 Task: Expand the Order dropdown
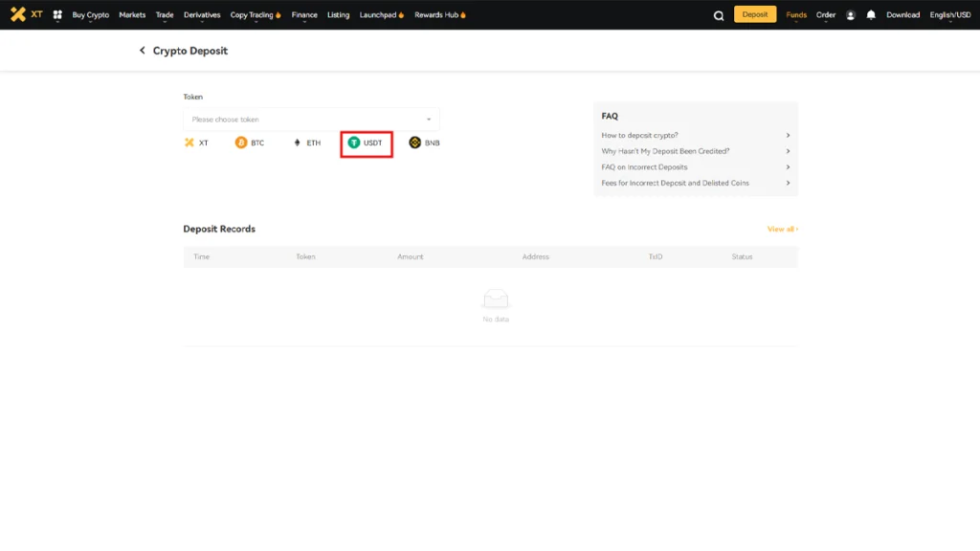point(826,15)
